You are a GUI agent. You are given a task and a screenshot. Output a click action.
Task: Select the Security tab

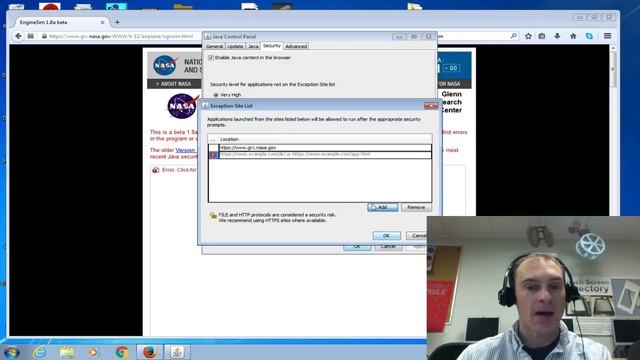click(272, 46)
